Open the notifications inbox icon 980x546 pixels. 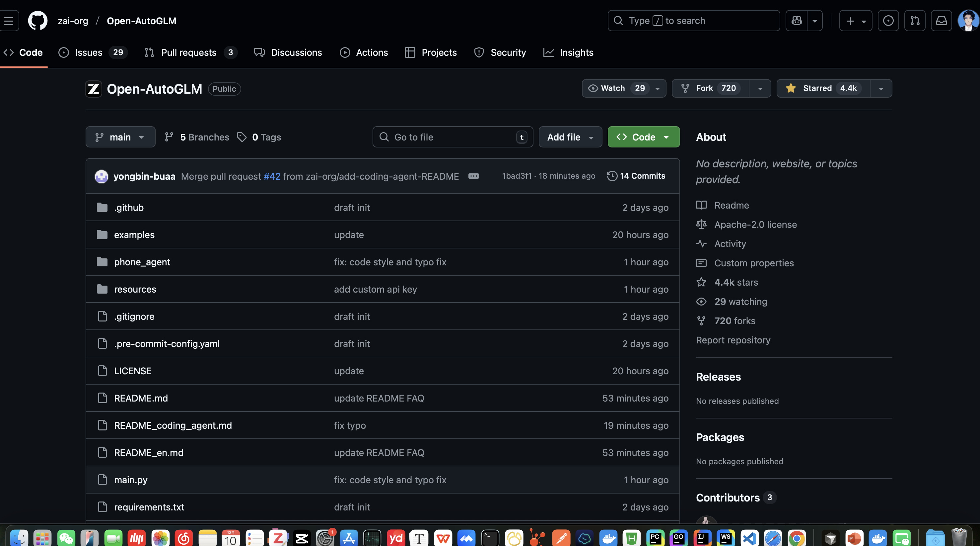(x=941, y=21)
